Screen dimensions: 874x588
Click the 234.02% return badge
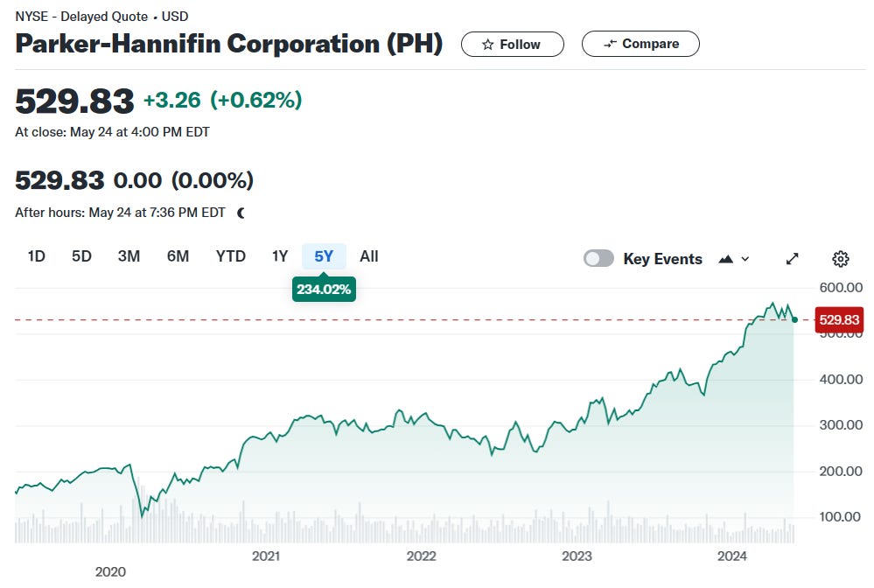tap(324, 290)
